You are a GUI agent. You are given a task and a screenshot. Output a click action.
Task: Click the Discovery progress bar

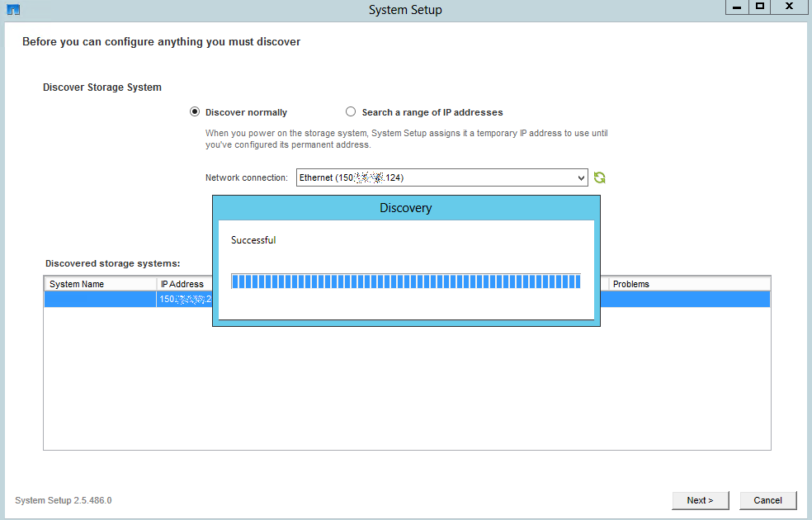click(x=405, y=281)
